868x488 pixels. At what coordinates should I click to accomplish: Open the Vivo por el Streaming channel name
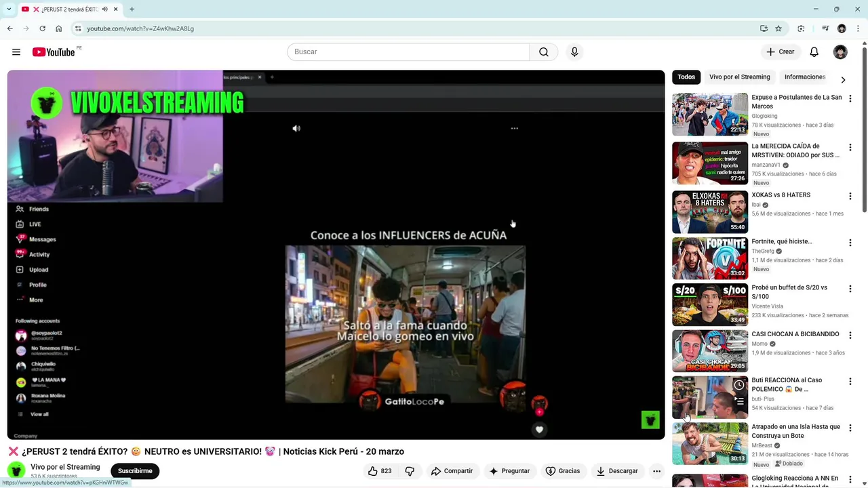(x=65, y=467)
